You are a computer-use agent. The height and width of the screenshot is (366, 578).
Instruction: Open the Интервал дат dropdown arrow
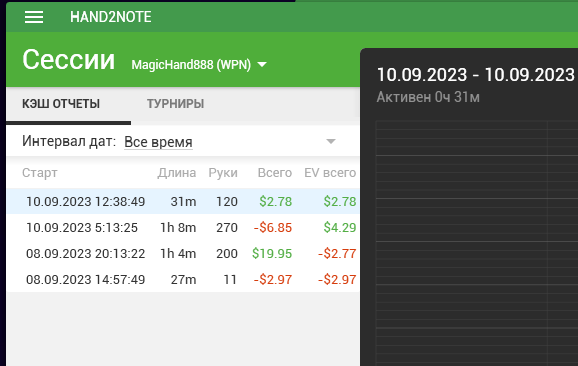tap(331, 142)
